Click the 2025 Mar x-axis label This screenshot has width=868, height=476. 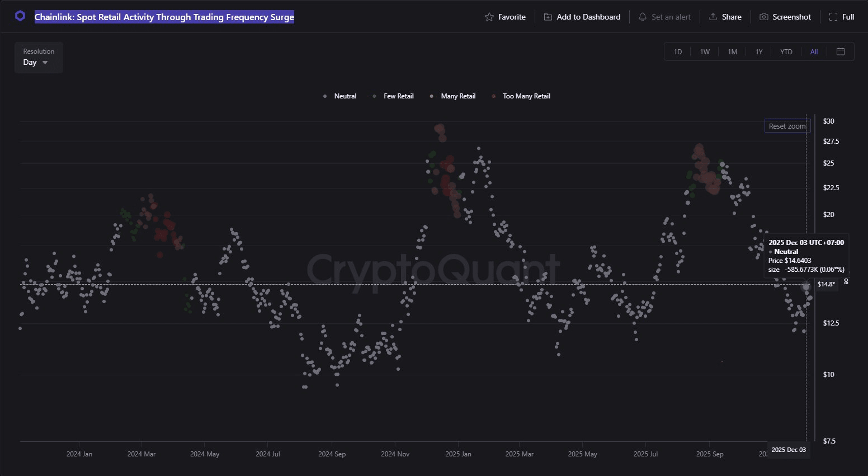click(x=520, y=454)
